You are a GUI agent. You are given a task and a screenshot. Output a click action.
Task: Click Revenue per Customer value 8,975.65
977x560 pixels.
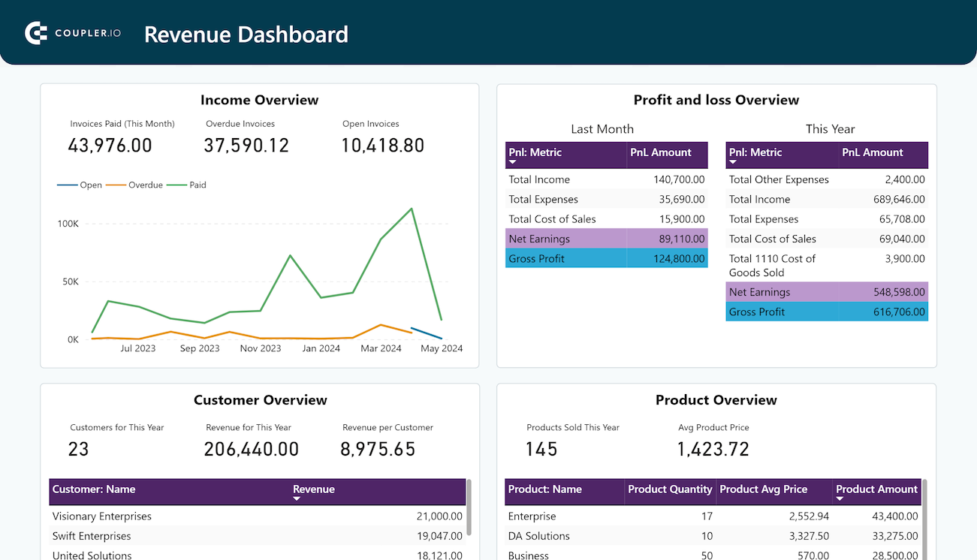[378, 449]
